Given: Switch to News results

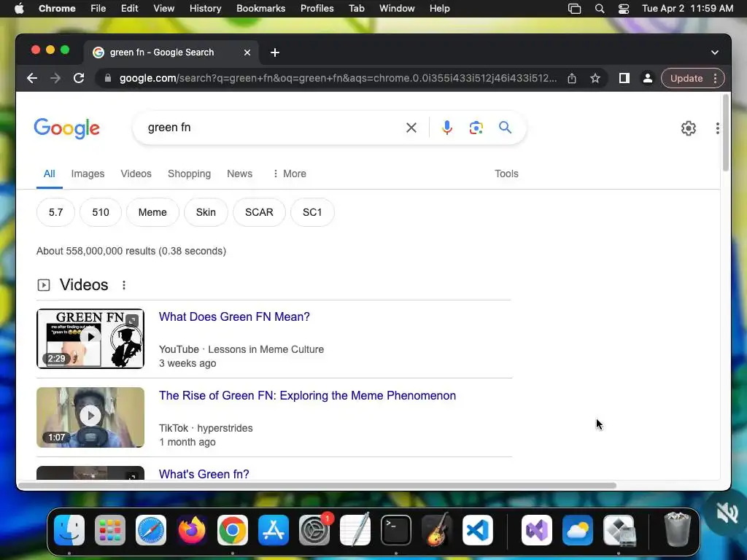Looking at the screenshot, I should coord(239,174).
